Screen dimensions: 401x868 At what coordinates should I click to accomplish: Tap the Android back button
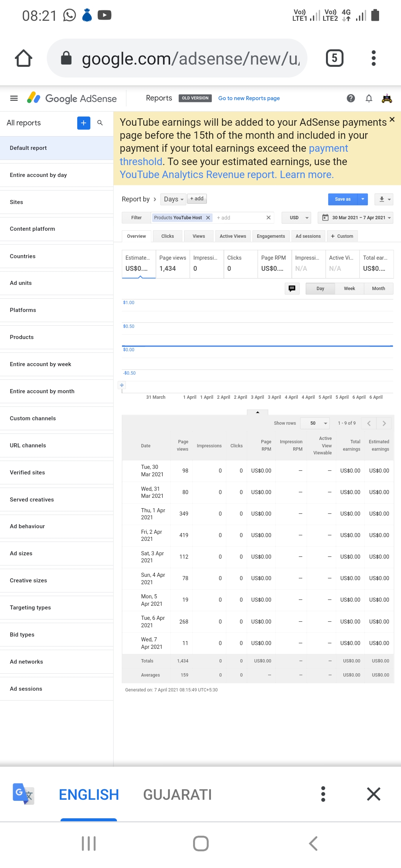313,844
